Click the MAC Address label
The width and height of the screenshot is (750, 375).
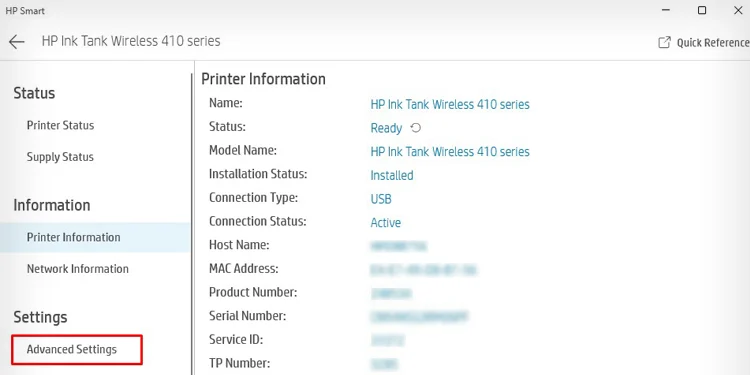point(243,269)
